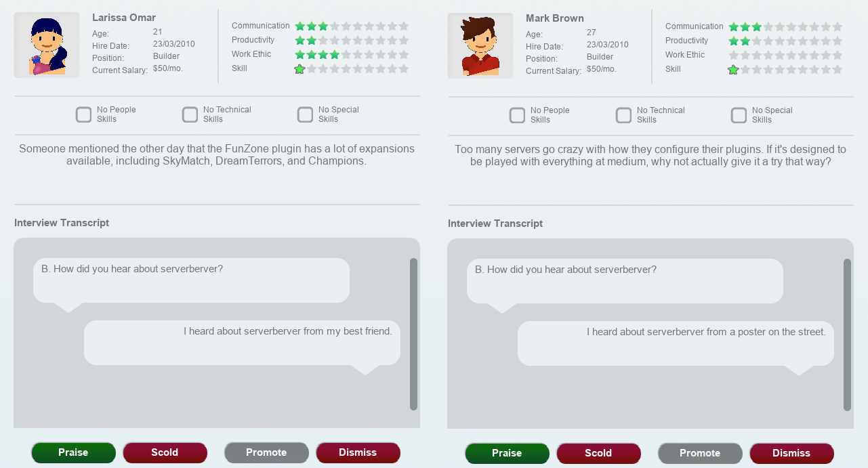Image resolution: width=868 pixels, height=468 pixels.
Task: Promote Larissa Omar
Action: click(x=266, y=452)
